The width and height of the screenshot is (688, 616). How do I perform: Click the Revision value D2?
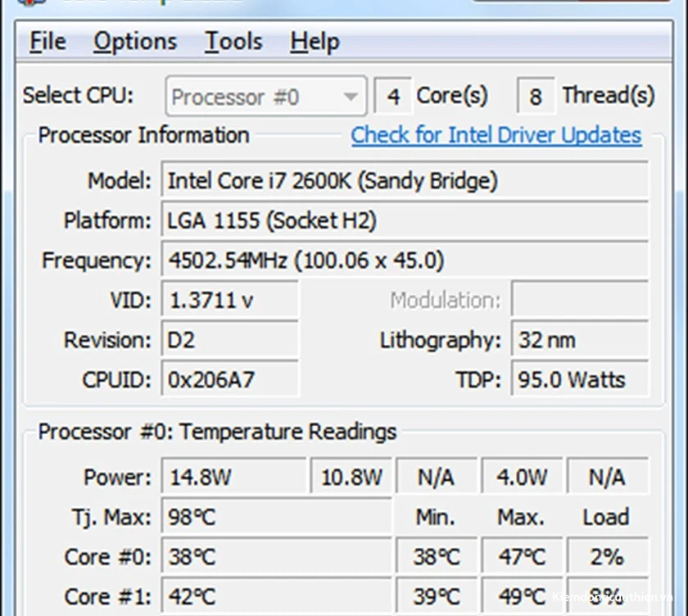click(x=230, y=340)
